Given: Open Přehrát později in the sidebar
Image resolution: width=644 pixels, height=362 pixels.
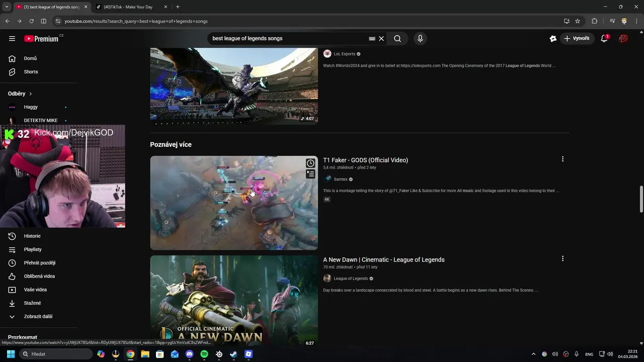Looking at the screenshot, I should (x=39, y=263).
